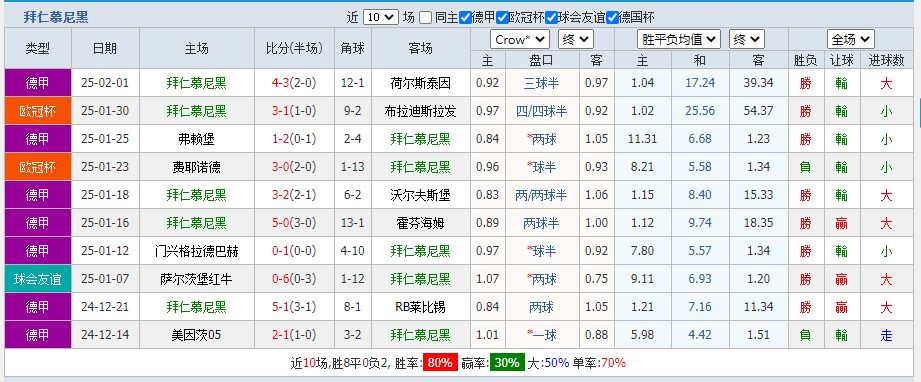The width and height of the screenshot is (921, 382).
Task: Click the away team RB莱比锡
Action: 421,307
